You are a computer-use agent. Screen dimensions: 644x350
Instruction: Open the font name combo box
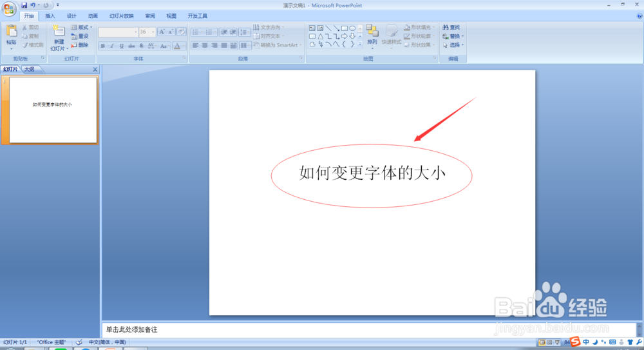pos(118,32)
